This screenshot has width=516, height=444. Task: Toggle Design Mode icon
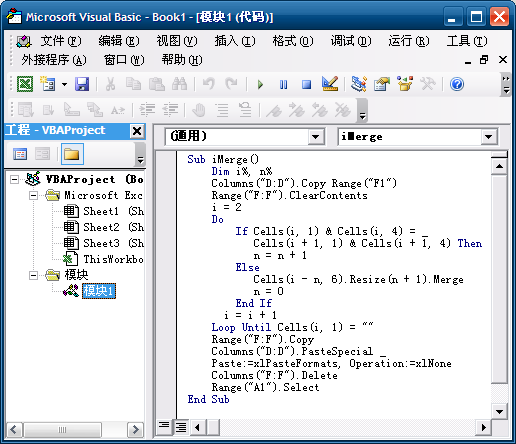(330, 84)
